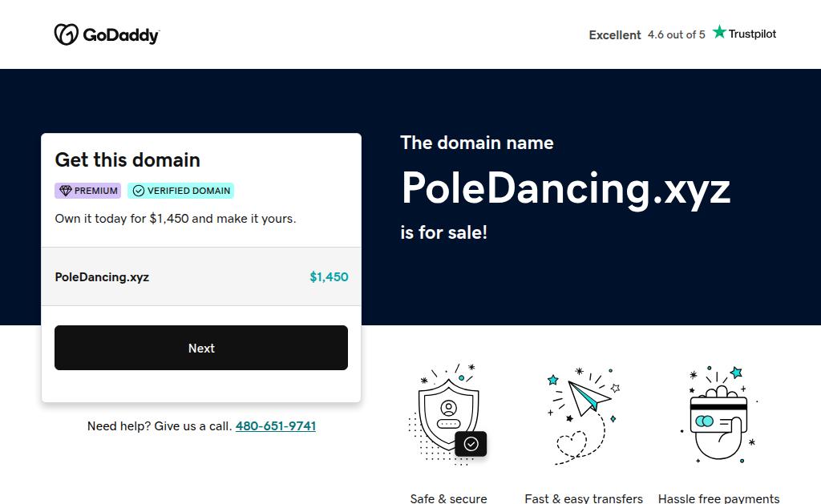Image resolution: width=821 pixels, height=504 pixels.
Task: Click the PREMIUM badge label
Action: point(96,191)
